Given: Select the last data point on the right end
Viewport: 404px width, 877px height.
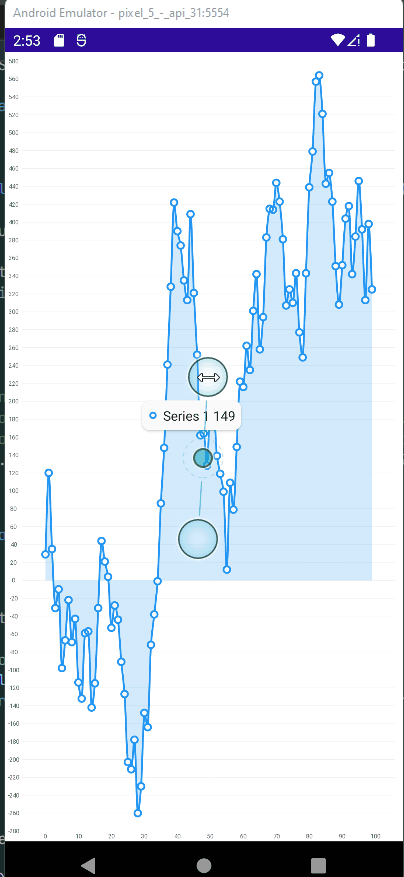Looking at the screenshot, I should click(x=372, y=289).
